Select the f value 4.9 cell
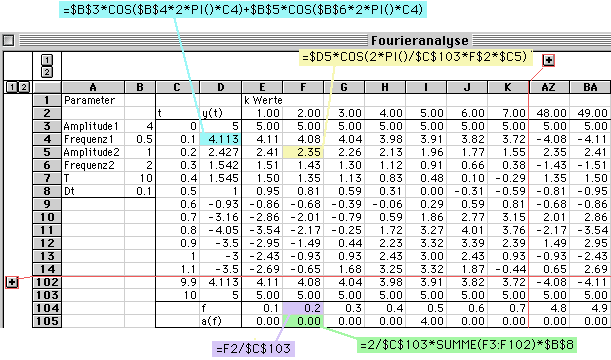 (590, 308)
